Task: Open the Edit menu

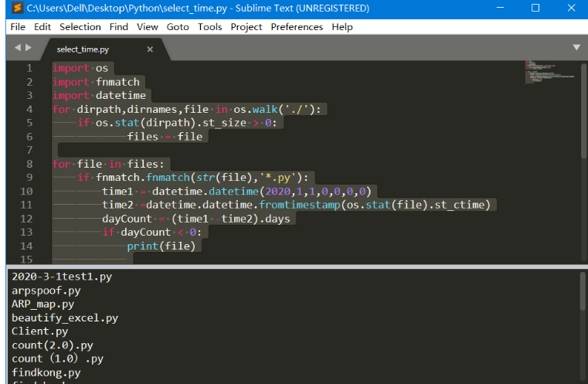Action: (x=42, y=27)
